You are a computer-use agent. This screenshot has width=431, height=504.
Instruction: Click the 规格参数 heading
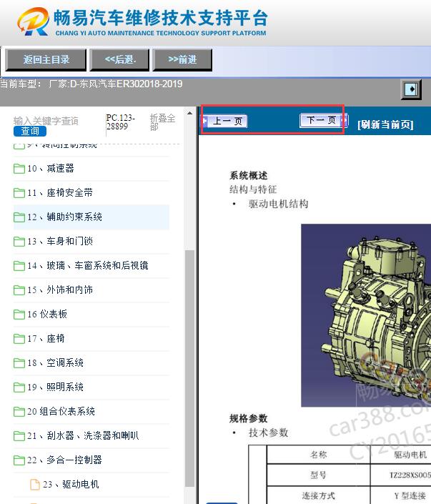point(249,418)
